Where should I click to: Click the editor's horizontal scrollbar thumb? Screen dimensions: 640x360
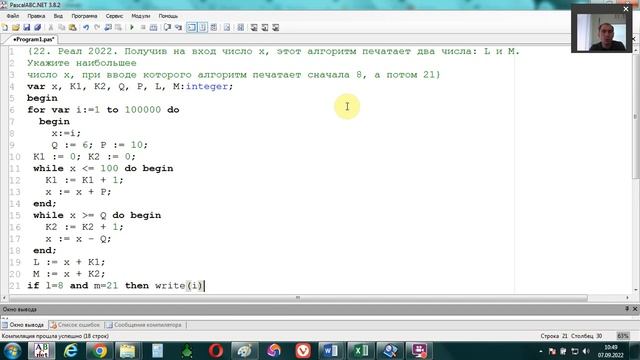tap(298, 298)
